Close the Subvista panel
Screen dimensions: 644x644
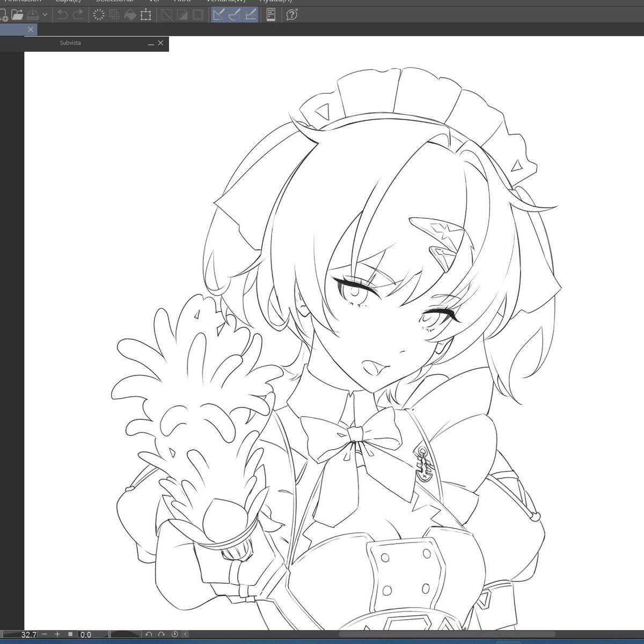[160, 43]
